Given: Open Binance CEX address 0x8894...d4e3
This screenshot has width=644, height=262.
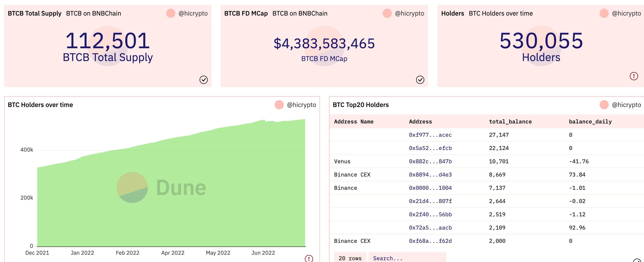Looking at the screenshot, I should coord(430,175).
